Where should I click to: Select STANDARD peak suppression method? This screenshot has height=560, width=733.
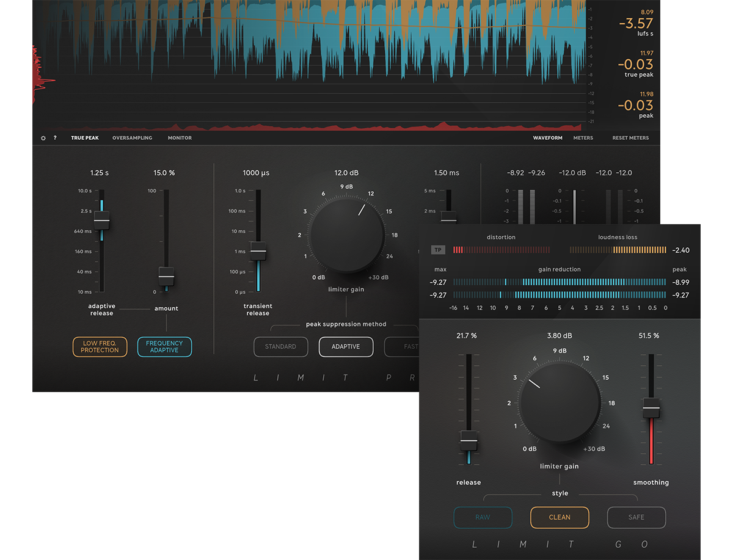click(x=280, y=347)
